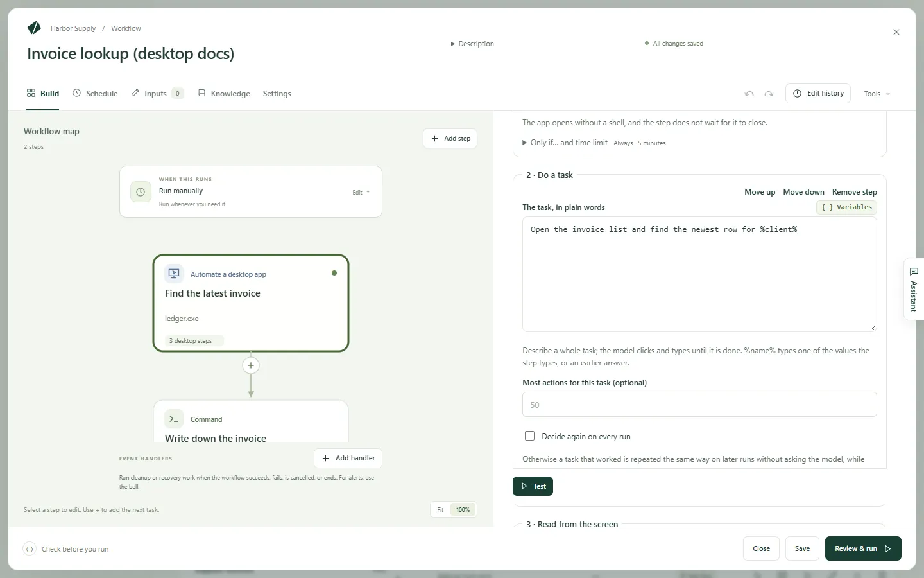Screen dimensions: 924x578
Task: Click the redo arrow icon
Action: tap(769, 94)
